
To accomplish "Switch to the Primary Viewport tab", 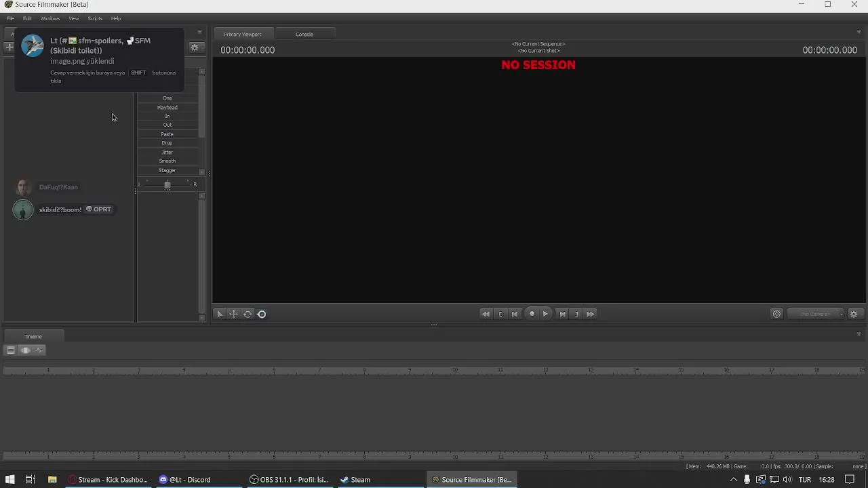I will pyautogui.click(x=243, y=34).
